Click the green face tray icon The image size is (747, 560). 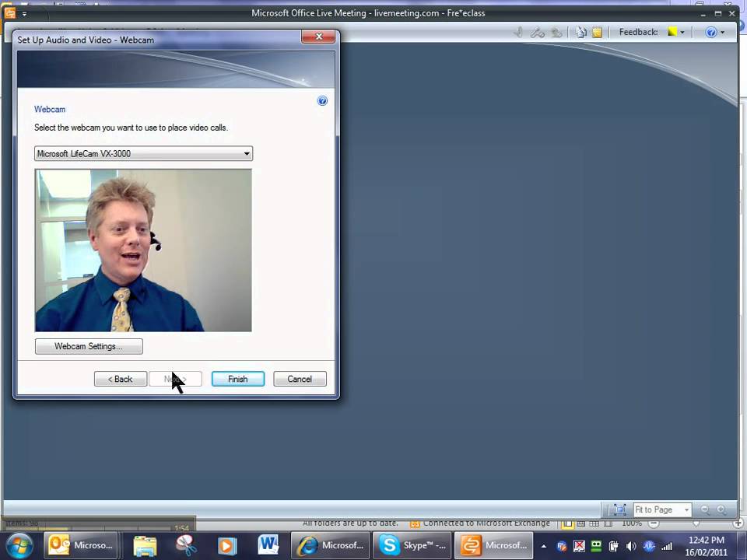596,546
